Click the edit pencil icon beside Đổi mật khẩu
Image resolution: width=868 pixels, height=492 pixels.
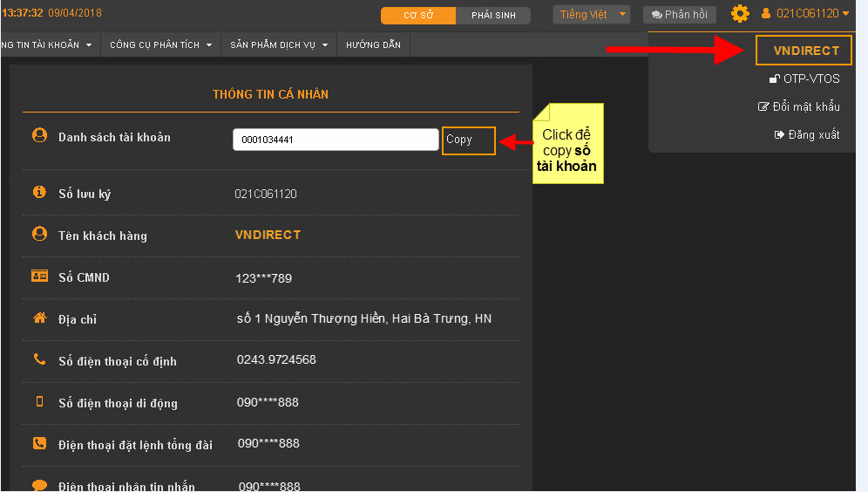tap(763, 106)
